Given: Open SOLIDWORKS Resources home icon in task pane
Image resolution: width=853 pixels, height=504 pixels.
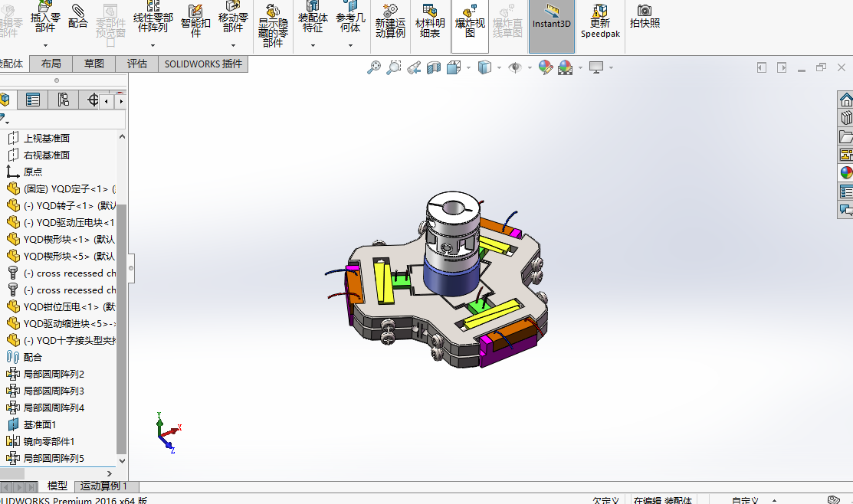Looking at the screenshot, I should (x=845, y=100).
